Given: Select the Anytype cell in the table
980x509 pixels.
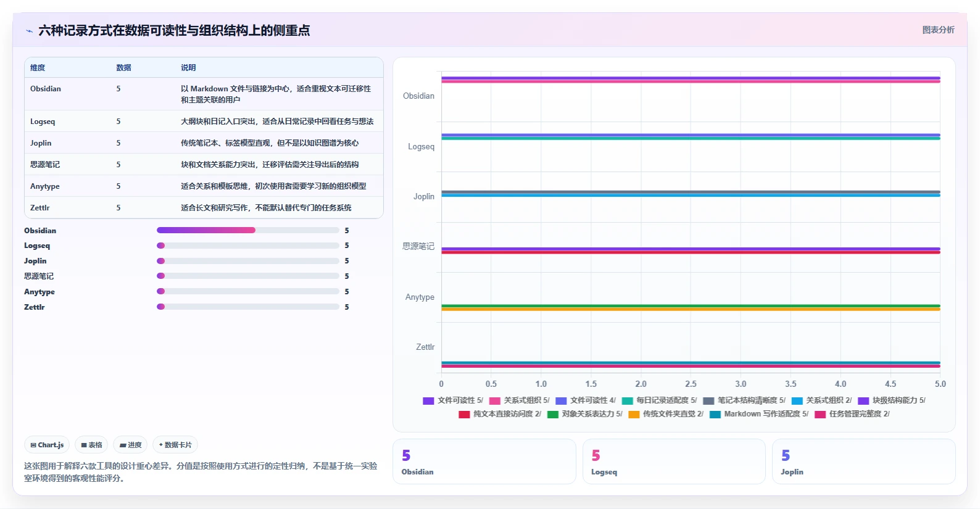Looking at the screenshot, I should pyautogui.click(x=45, y=186).
